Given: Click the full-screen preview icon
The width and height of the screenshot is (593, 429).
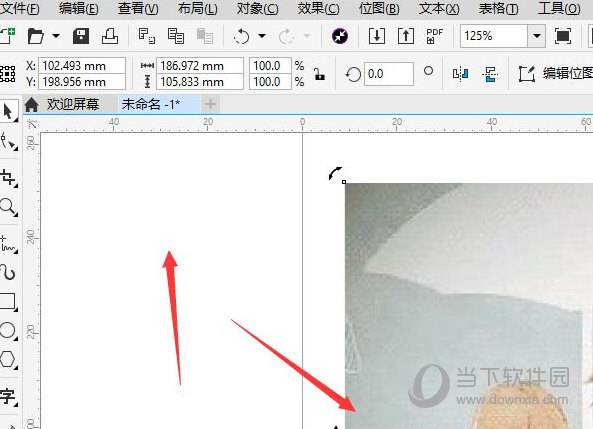Looking at the screenshot, I should coord(562,36).
